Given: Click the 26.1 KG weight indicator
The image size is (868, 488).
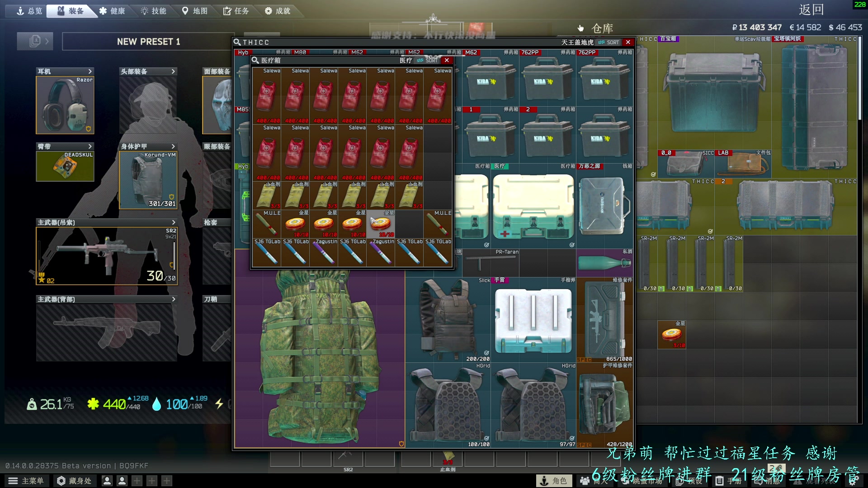Looking at the screenshot, I should [50, 404].
